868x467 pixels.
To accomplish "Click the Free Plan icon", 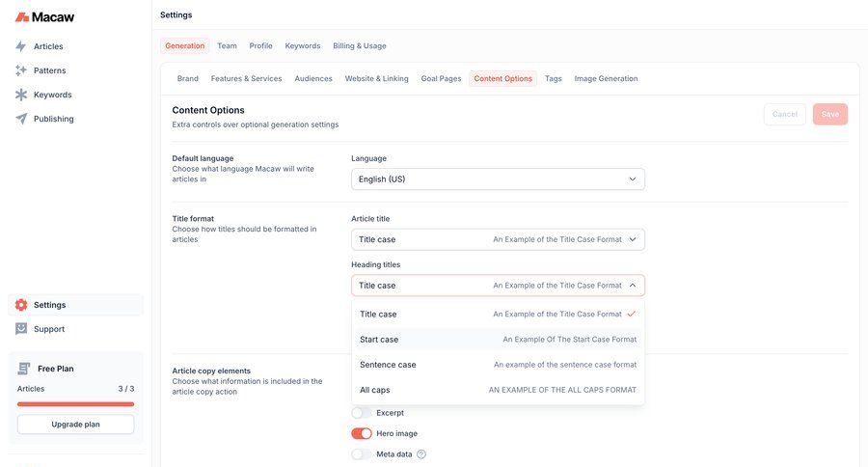I will coord(24,369).
